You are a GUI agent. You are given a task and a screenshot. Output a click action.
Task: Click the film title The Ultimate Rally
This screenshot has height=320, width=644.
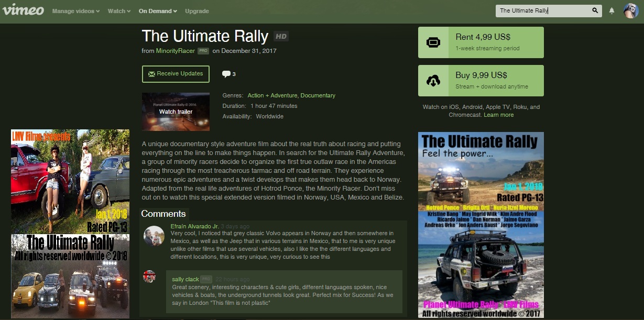[205, 36]
